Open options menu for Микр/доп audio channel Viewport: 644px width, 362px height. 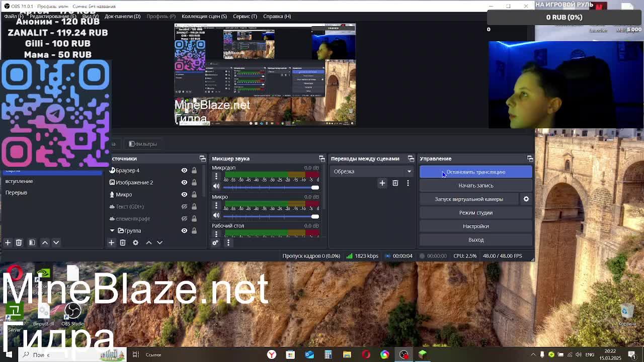(x=216, y=176)
